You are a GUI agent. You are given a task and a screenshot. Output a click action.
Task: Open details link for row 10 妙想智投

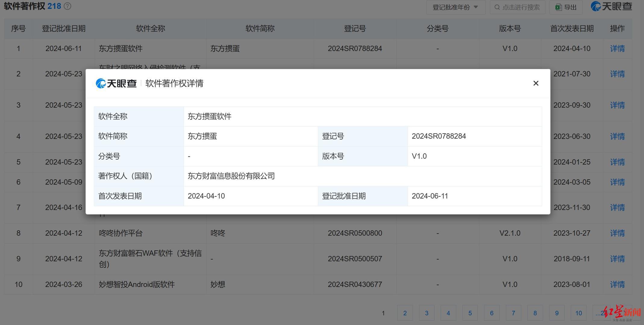point(617,284)
